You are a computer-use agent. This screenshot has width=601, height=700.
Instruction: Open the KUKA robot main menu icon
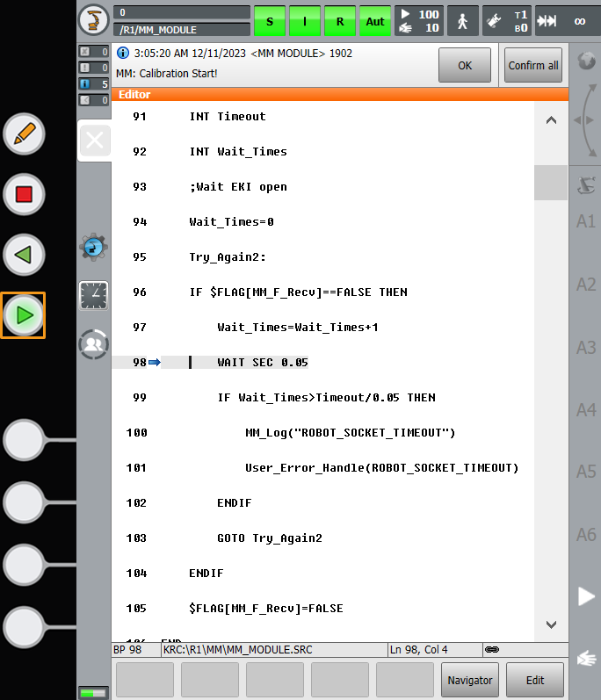pyautogui.click(x=93, y=20)
